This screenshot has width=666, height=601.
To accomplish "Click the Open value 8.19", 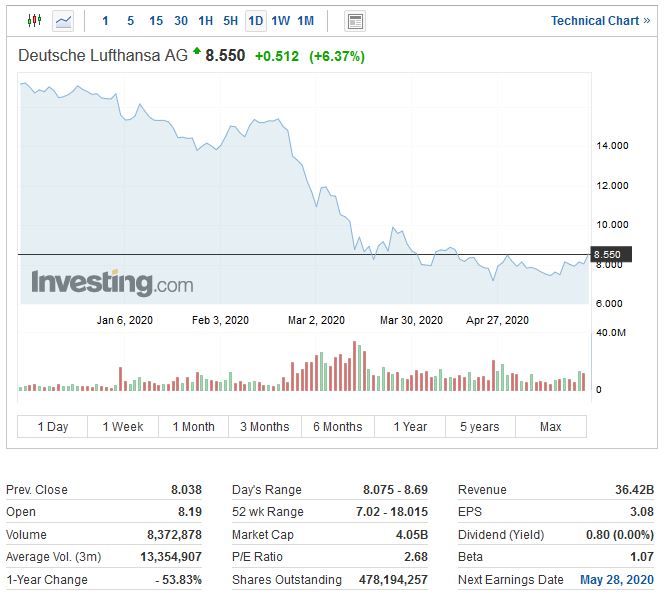I will tap(189, 511).
